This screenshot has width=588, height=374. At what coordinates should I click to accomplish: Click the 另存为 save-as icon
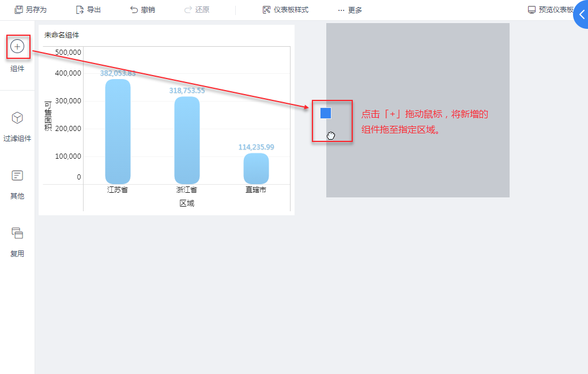click(x=18, y=10)
